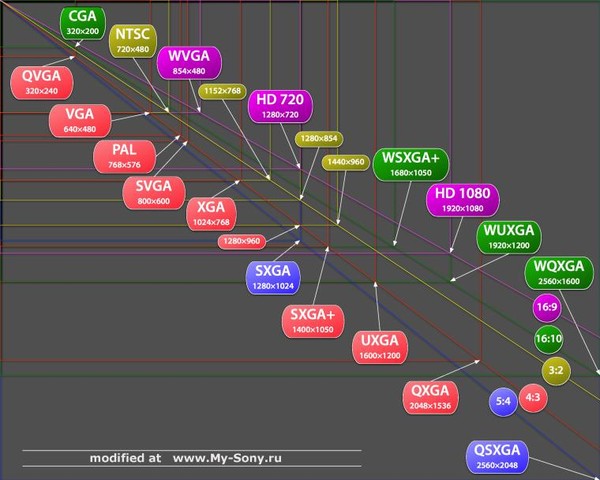Click the blue 5:4 ratio circle

503,402
